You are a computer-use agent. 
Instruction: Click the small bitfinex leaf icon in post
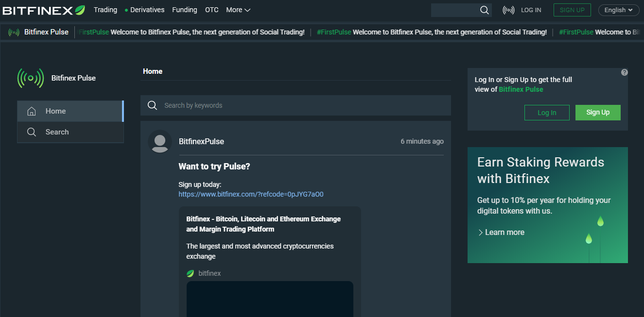[191, 274]
